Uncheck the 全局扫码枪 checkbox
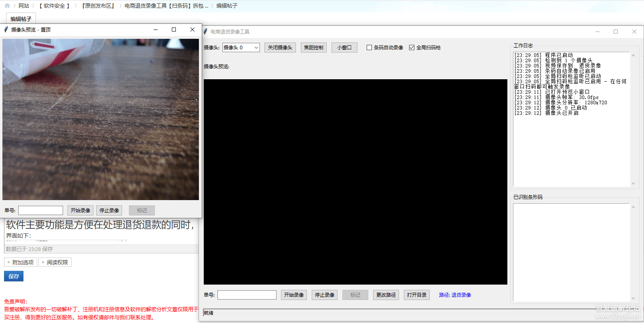 [412, 48]
